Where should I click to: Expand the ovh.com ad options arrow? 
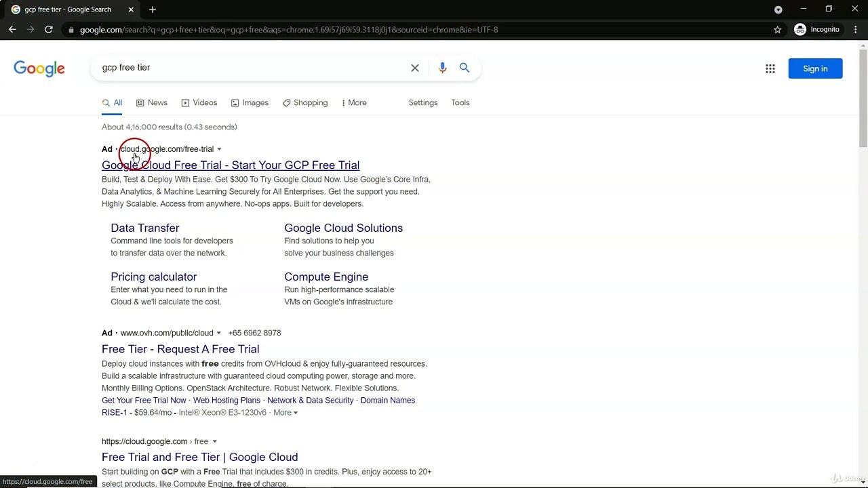point(218,333)
